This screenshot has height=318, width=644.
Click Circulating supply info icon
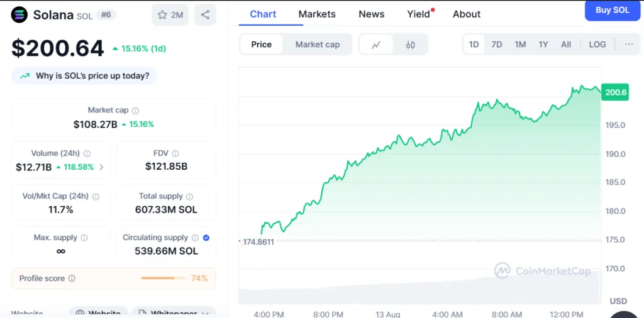coord(195,238)
